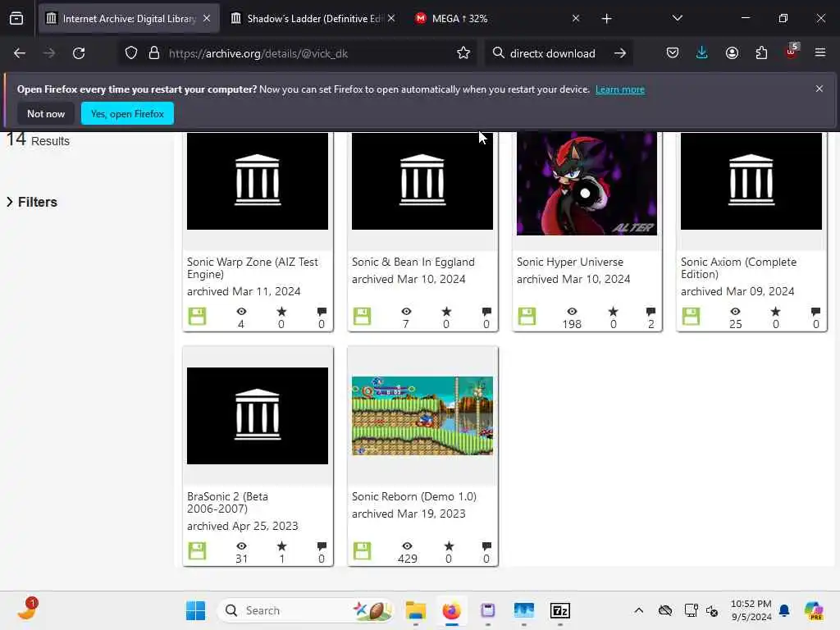Open the Learn more link
The height and width of the screenshot is (630, 840).
(x=620, y=89)
